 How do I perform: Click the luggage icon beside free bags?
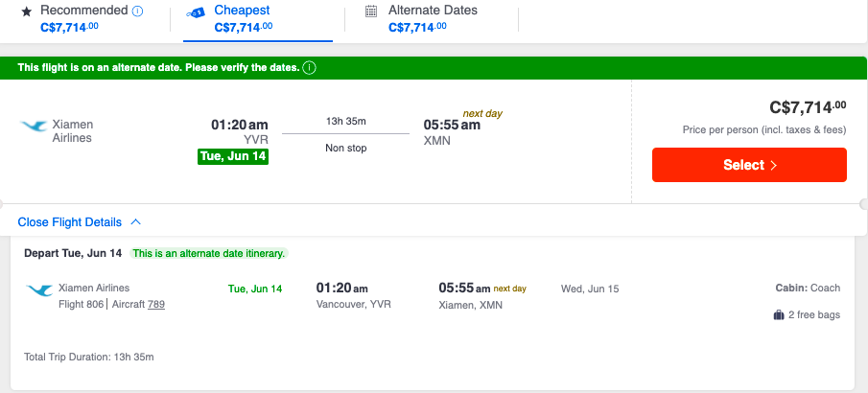click(x=779, y=314)
